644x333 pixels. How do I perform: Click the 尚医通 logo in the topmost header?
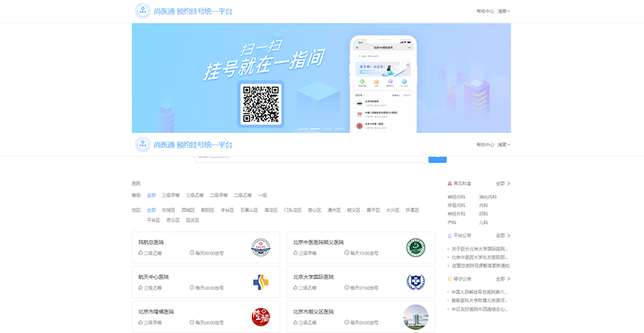pos(143,11)
